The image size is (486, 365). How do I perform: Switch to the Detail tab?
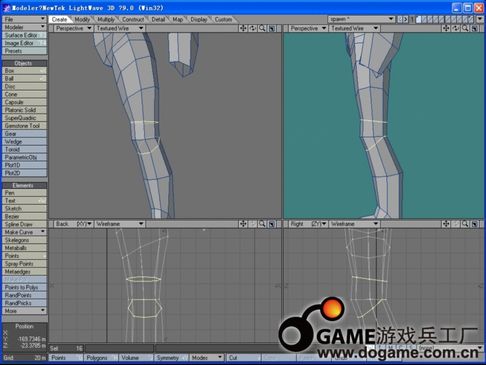158,19
